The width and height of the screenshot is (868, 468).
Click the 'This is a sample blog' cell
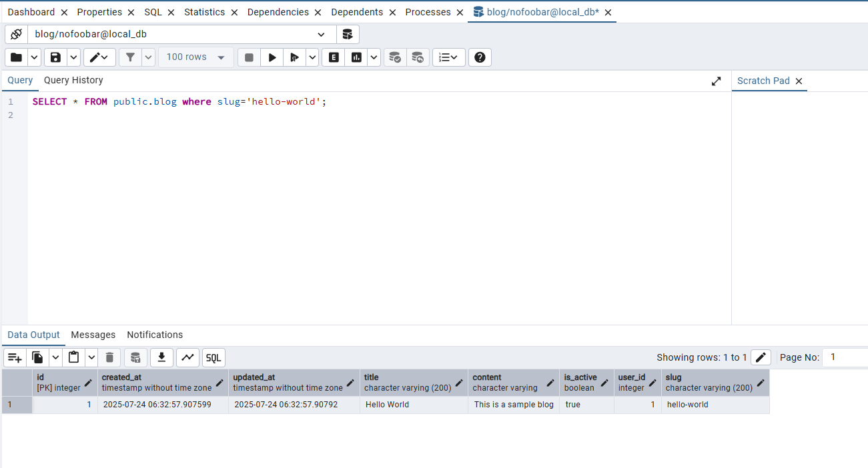514,405
